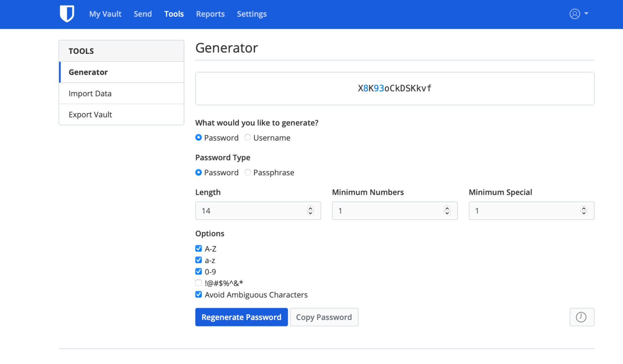
Task: Click the Minimum Special field
Action: coord(531,211)
